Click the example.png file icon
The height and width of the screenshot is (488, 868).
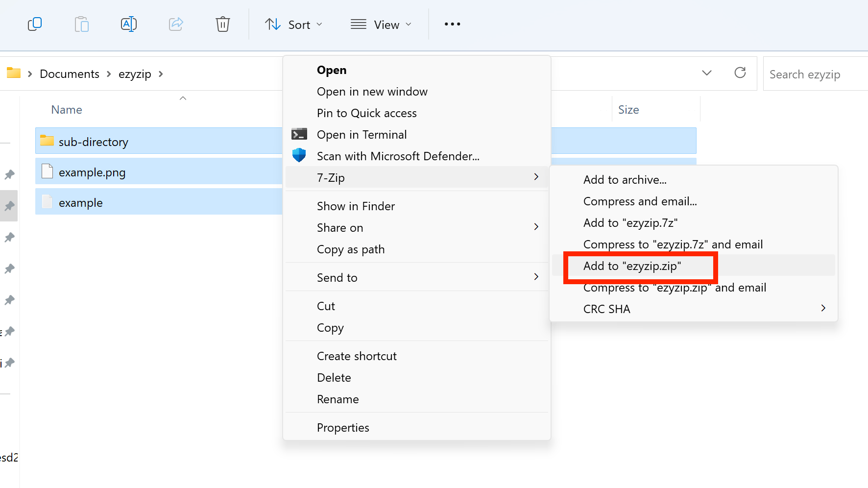[47, 171]
